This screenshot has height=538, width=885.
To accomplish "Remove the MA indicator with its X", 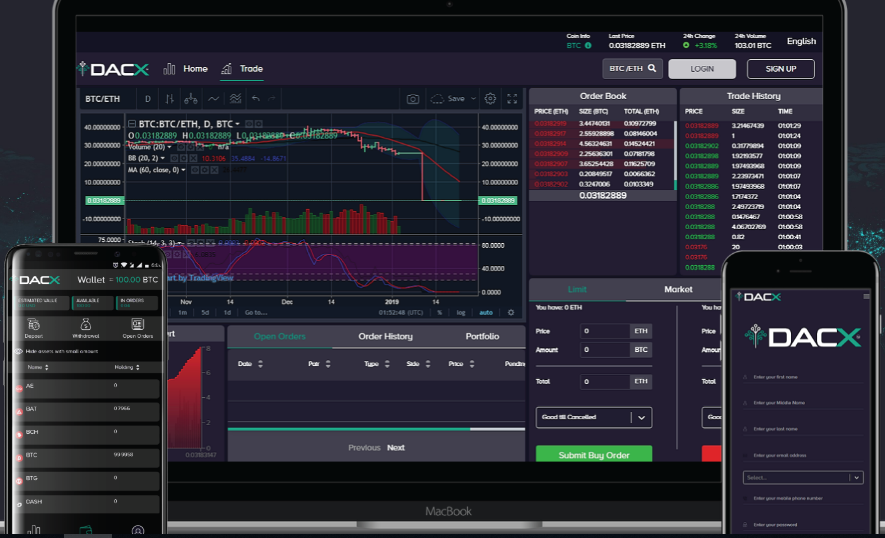I will (x=214, y=170).
